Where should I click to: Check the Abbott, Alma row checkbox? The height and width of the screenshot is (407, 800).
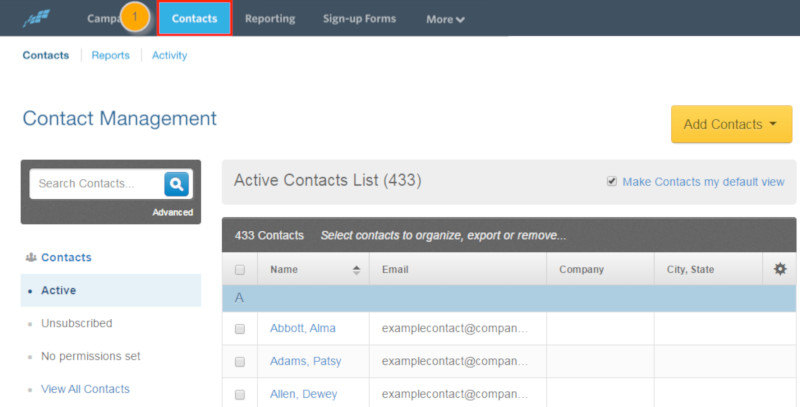tap(240, 329)
